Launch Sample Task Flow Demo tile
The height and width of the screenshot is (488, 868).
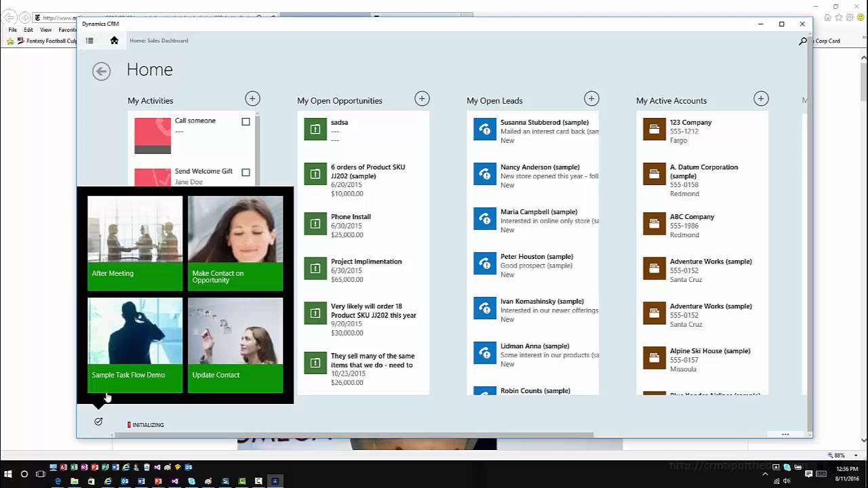click(135, 345)
